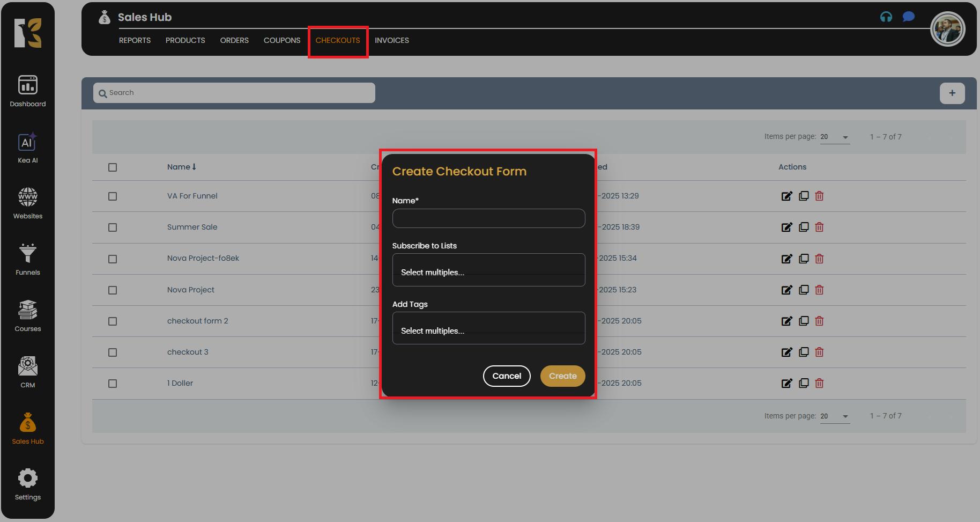Screen dimensions: 980x522
Task: Delete the Summer Sale checkout
Action: click(819, 227)
